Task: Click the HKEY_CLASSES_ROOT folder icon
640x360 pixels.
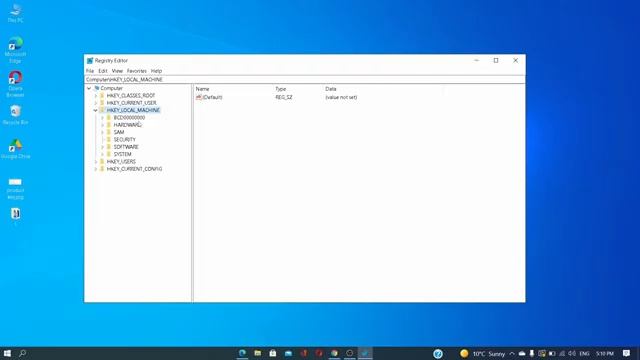Action: [102, 96]
